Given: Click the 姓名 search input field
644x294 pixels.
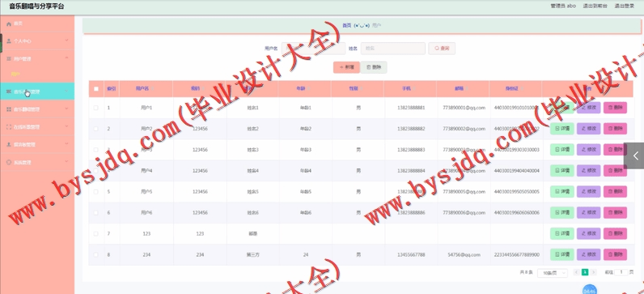Looking at the screenshot, I should coord(393,49).
